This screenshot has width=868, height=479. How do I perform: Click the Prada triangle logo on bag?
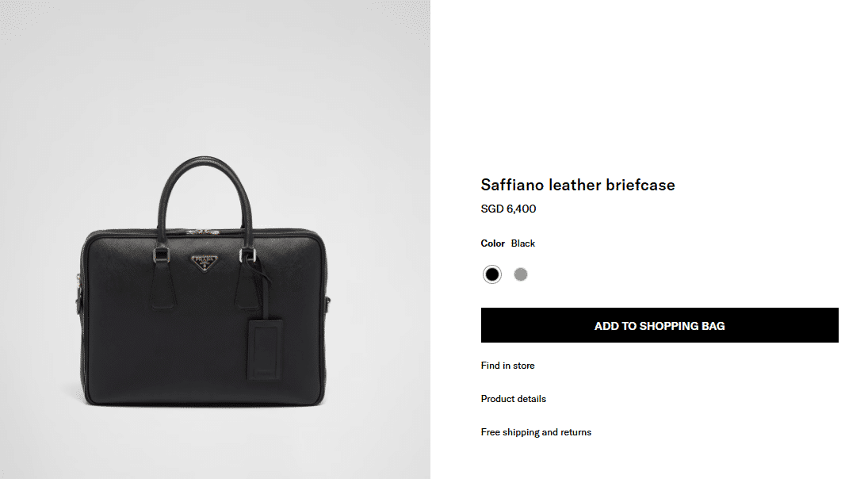205,262
